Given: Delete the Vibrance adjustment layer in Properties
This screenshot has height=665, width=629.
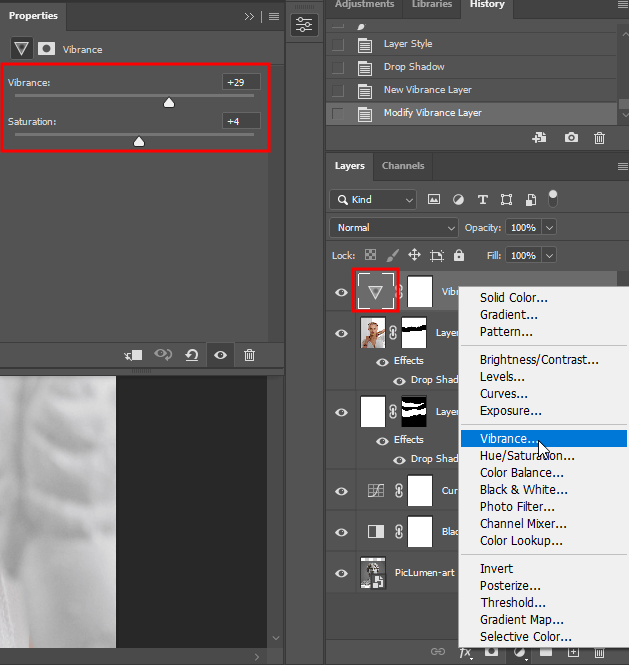Looking at the screenshot, I should pos(250,355).
